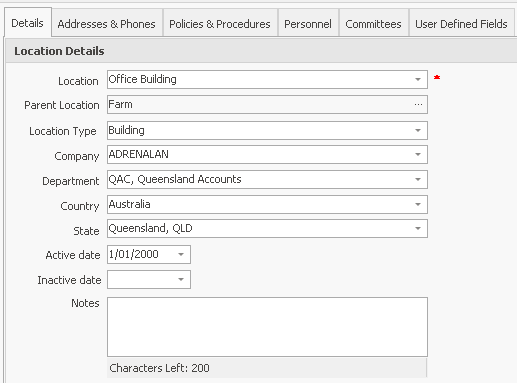Click the Parent Location label
The image size is (517, 383).
[62, 105]
